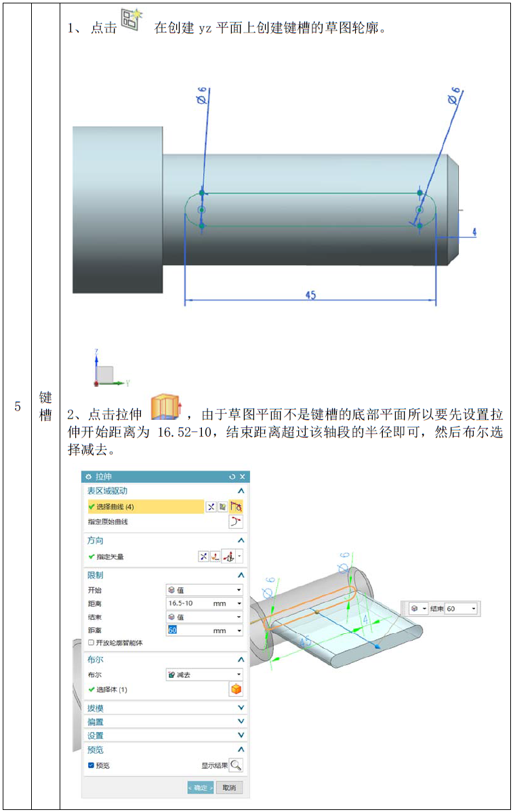
Task: Open the floating 结束 60 dropdown in viewport
Action: point(474,608)
